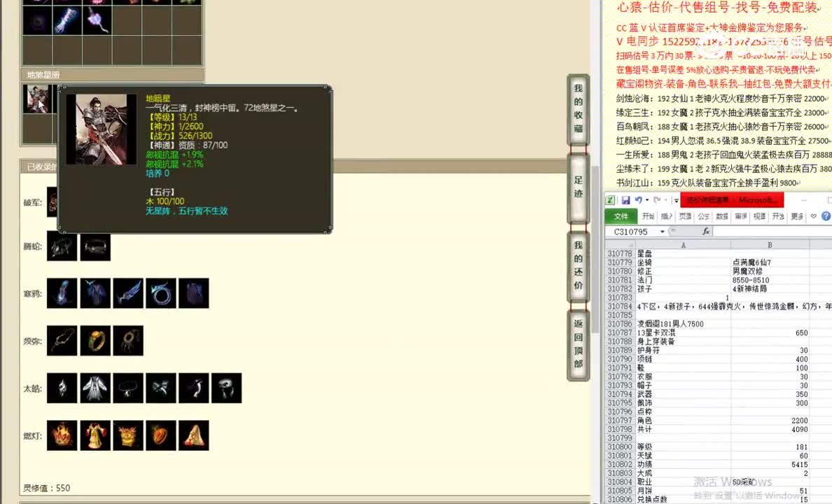The width and height of the screenshot is (832, 504).
Task: Switch to the 开始 ribbon tab
Action: (x=648, y=216)
